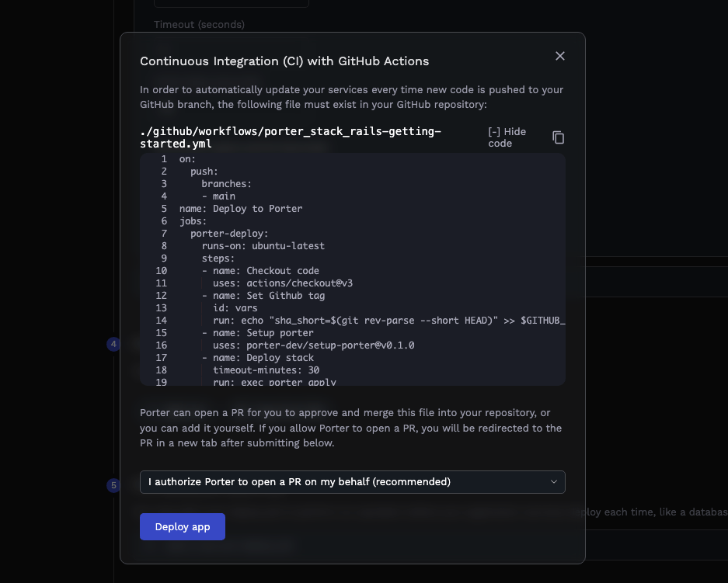Click line '- name: Deploy stack'

point(258,358)
